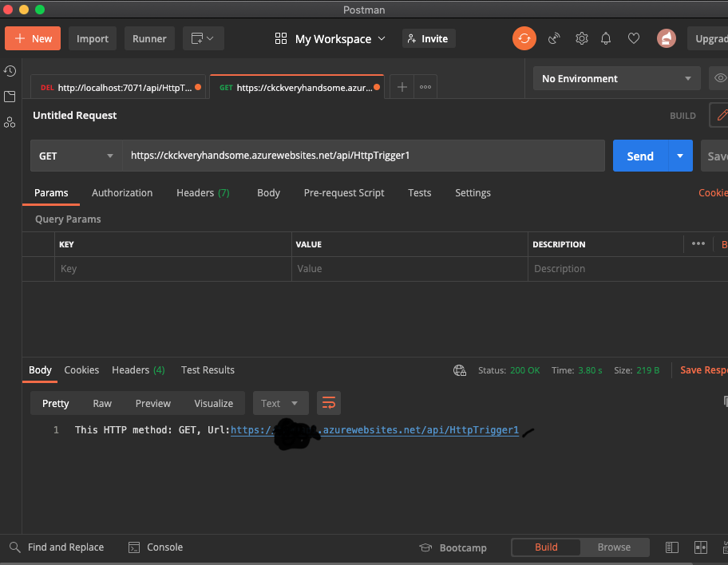This screenshot has width=728, height=565.
Task: Click the Untitled Request title
Action: [75, 115]
